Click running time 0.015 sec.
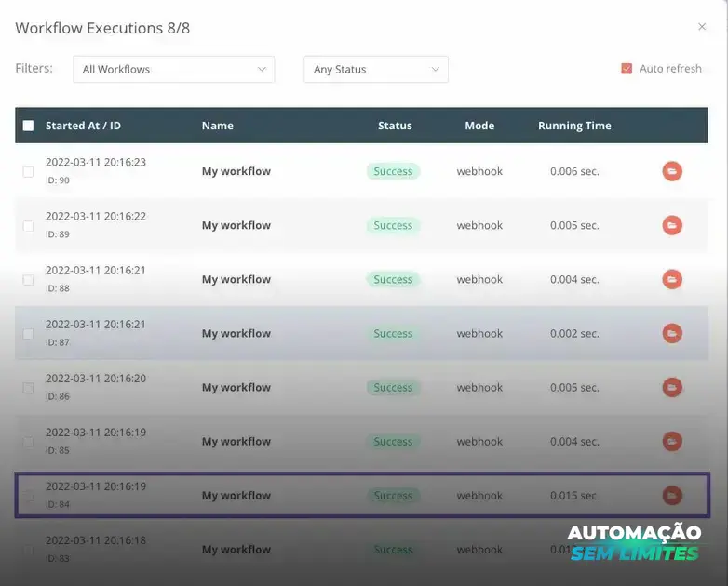This screenshot has height=586, width=728. 574,496
